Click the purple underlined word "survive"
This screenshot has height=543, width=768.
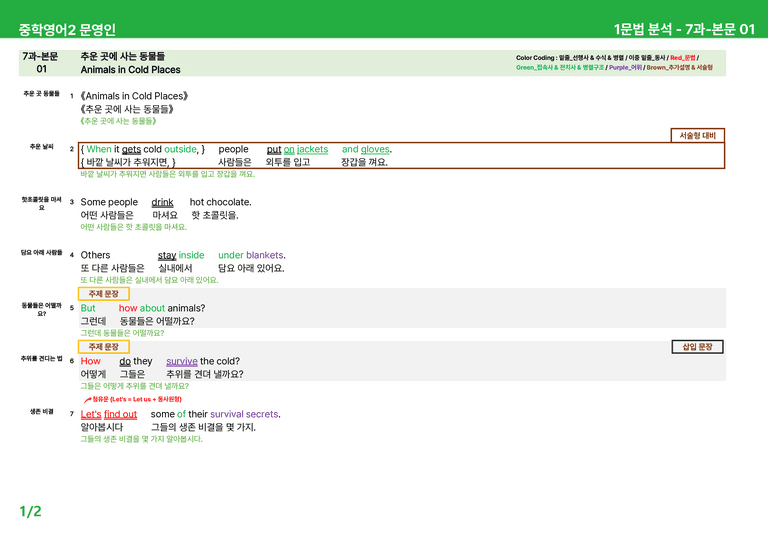pyautogui.click(x=182, y=361)
